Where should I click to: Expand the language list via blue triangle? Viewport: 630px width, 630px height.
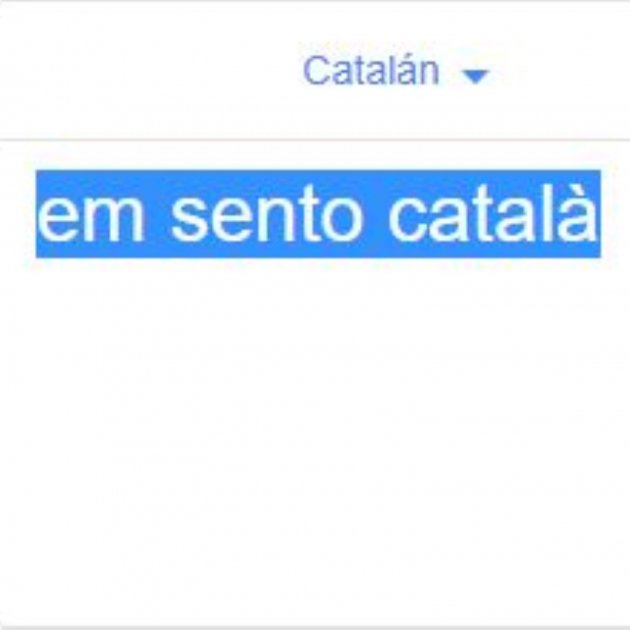[x=476, y=76]
